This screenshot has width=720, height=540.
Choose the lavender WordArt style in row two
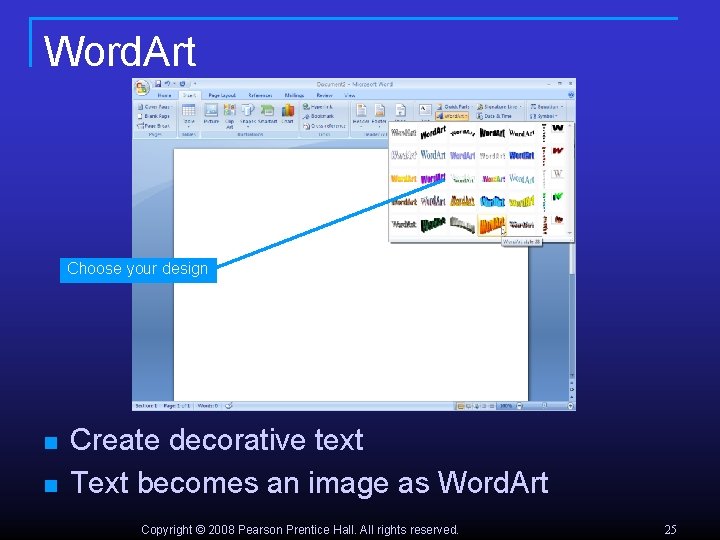point(462,156)
